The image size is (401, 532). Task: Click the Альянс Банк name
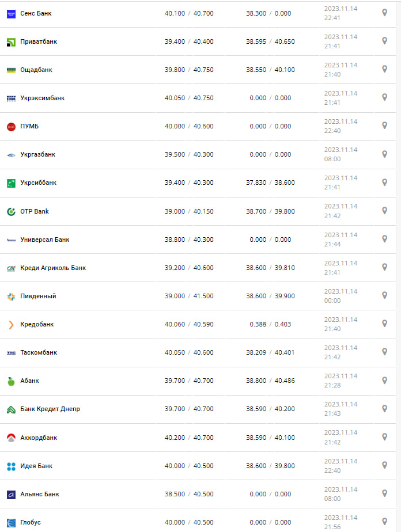click(x=40, y=494)
